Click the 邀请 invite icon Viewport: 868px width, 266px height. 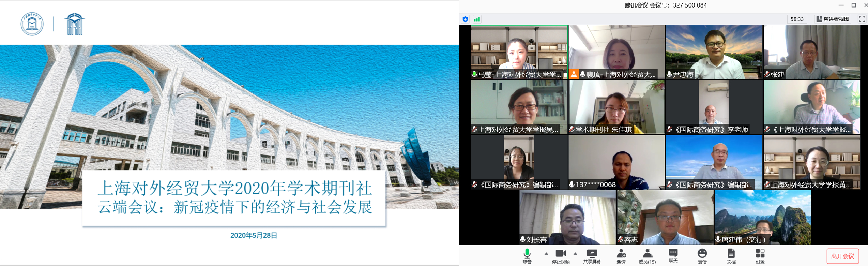[x=621, y=256]
